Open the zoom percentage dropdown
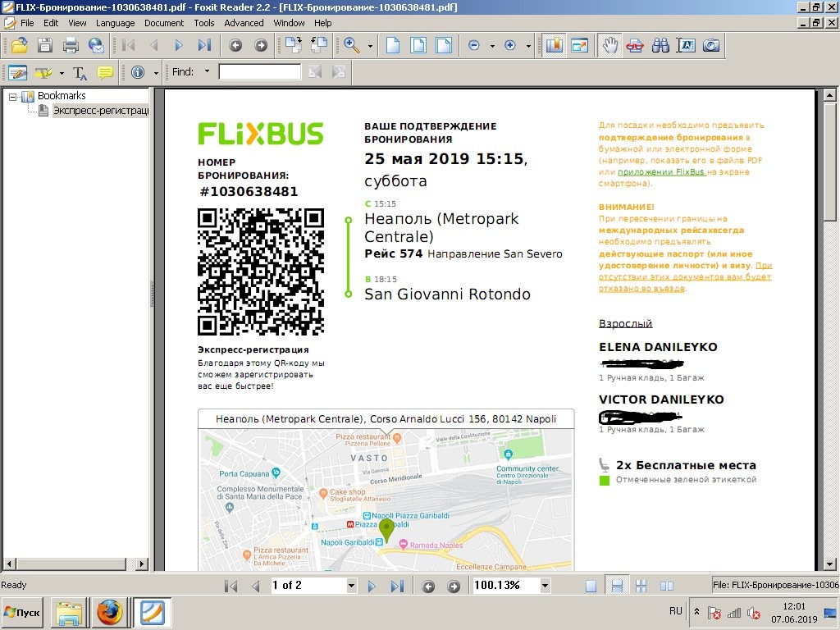Viewport: 840px width, 630px height. tap(543, 586)
